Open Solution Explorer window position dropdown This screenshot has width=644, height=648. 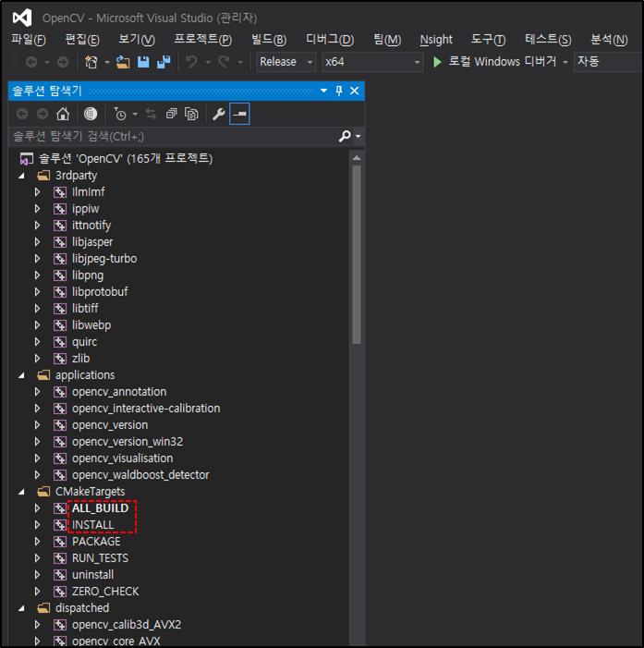tap(324, 91)
